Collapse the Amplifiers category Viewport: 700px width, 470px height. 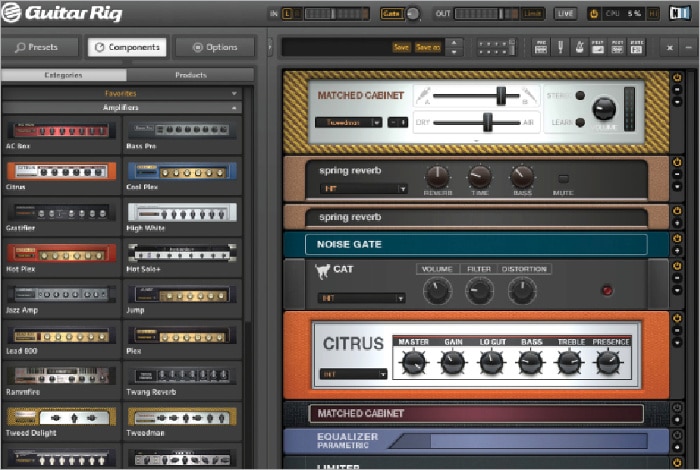point(236,107)
